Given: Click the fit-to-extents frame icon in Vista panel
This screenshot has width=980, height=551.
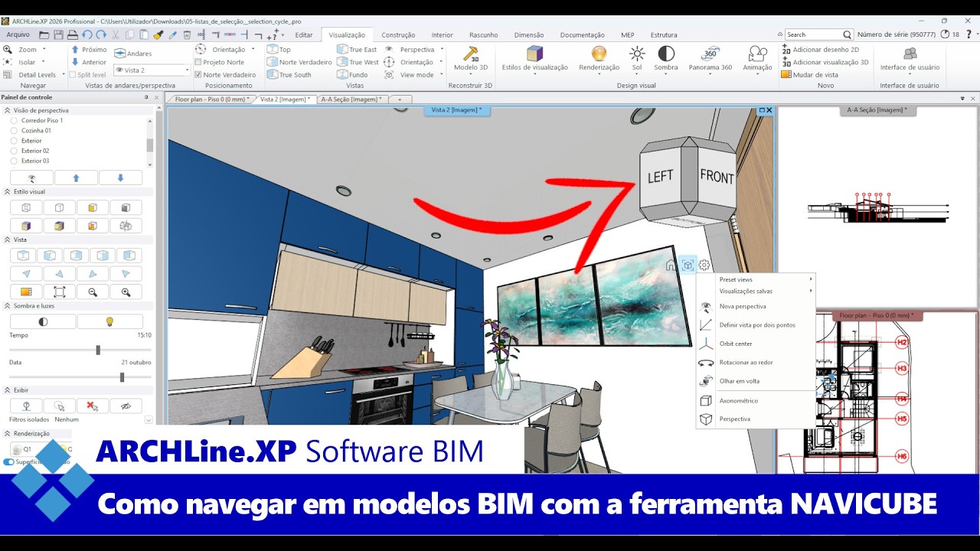Looking at the screenshot, I should point(59,292).
